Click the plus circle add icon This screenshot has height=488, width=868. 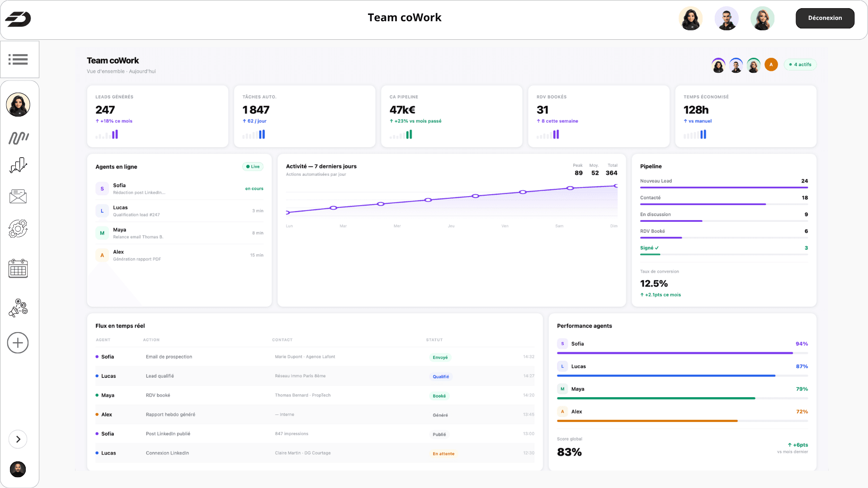(18, 343)
